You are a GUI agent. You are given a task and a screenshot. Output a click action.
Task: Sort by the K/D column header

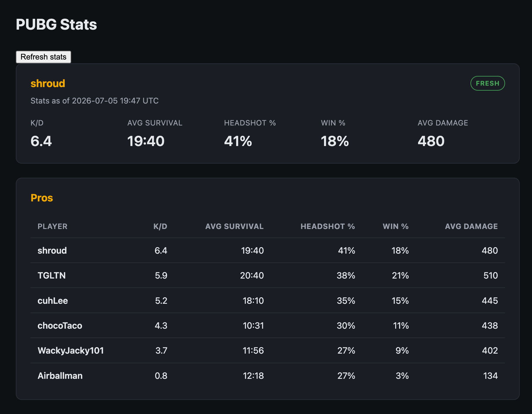click(160, 226)
